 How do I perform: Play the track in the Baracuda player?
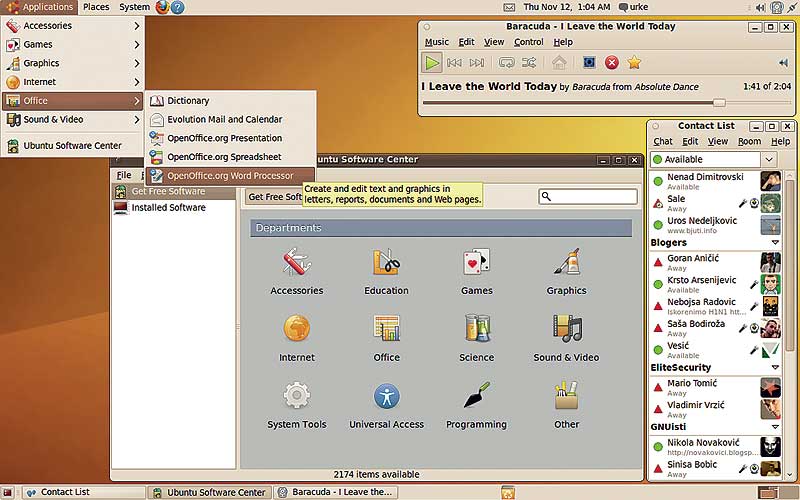(432, 63)
